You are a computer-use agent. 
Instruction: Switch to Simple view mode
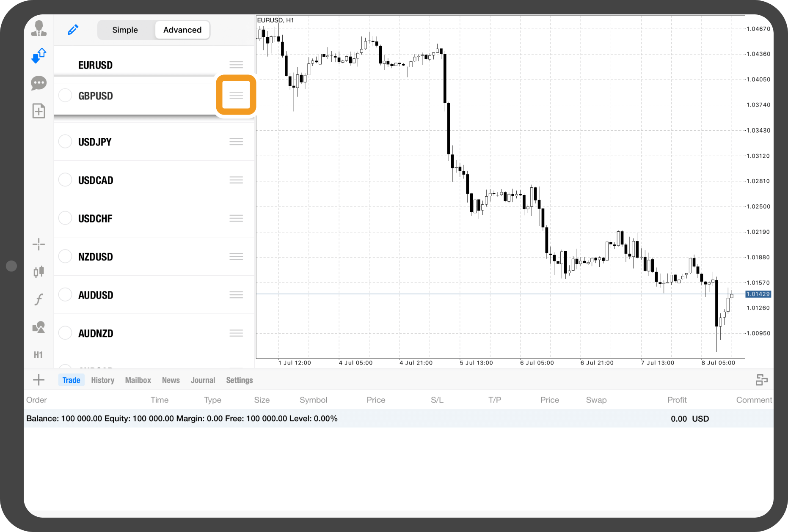click(x=125, y=30)
